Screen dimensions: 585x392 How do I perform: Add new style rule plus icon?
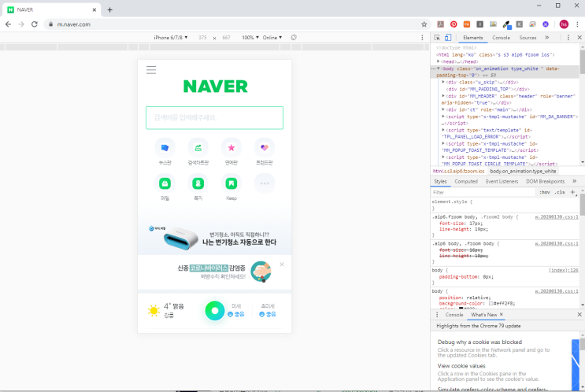click(x=572, y=192)
